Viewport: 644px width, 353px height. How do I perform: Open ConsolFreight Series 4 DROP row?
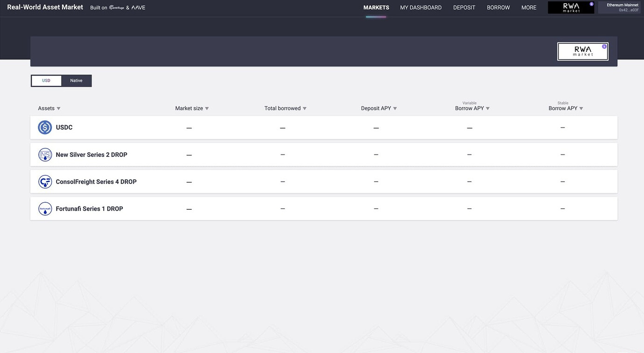[324, 182]
